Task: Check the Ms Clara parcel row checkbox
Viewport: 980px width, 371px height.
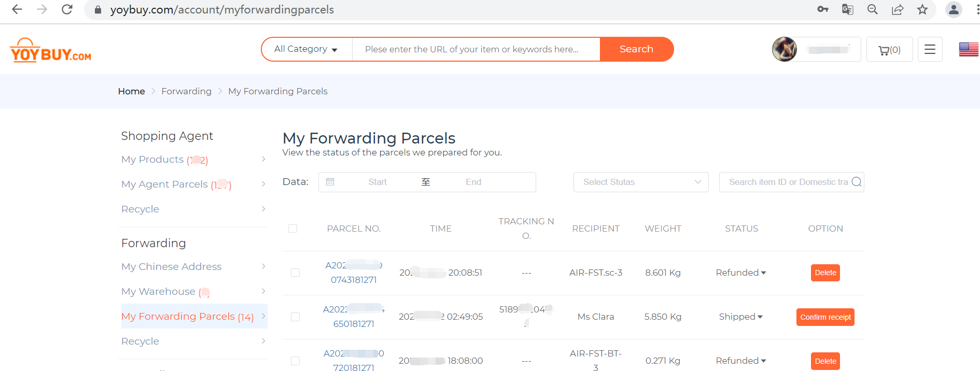Action: click(x=295, y=317)
